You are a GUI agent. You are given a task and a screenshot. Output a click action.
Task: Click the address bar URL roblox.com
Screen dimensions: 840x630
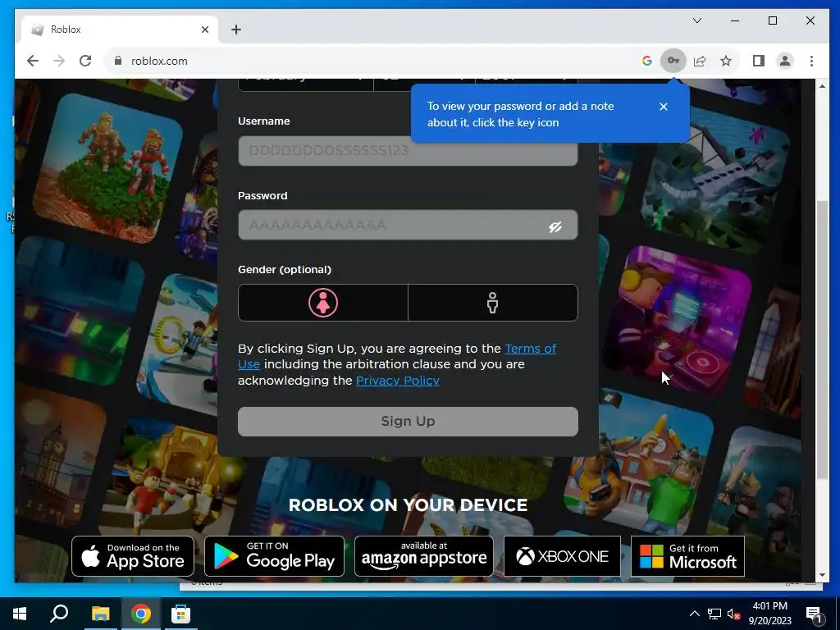click(x=159, y=61)
